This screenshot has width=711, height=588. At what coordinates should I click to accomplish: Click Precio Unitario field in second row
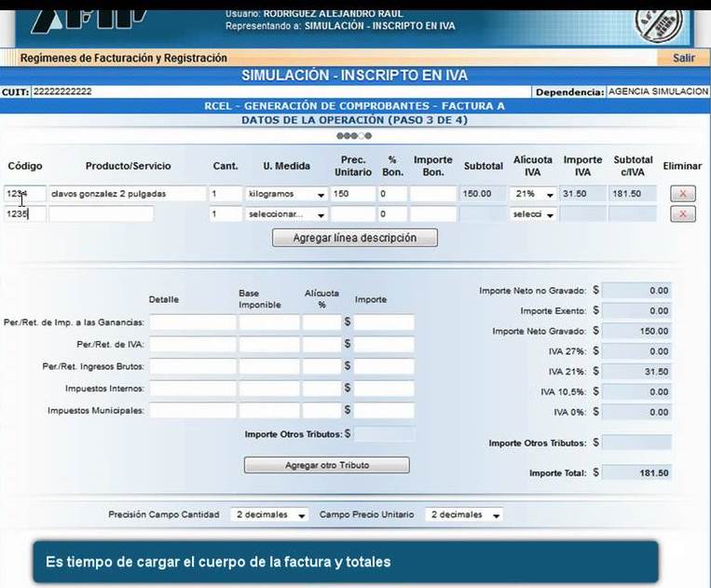pos(353,214)
